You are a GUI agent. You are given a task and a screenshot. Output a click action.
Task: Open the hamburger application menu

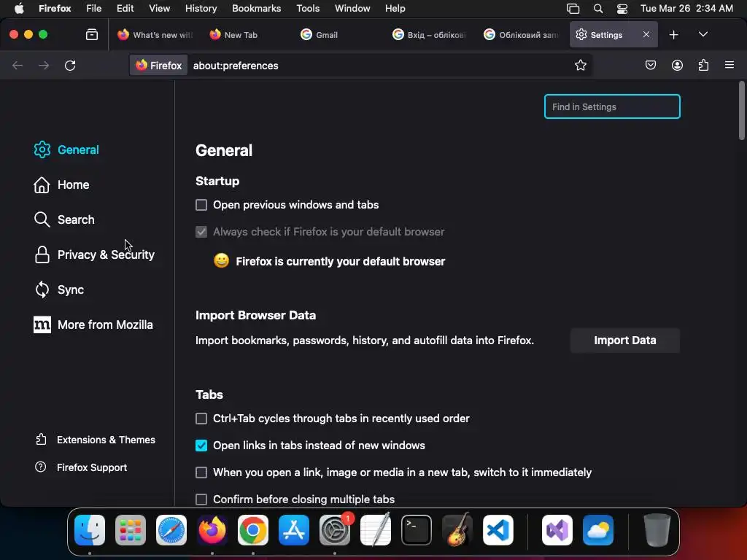click(729, 65)
